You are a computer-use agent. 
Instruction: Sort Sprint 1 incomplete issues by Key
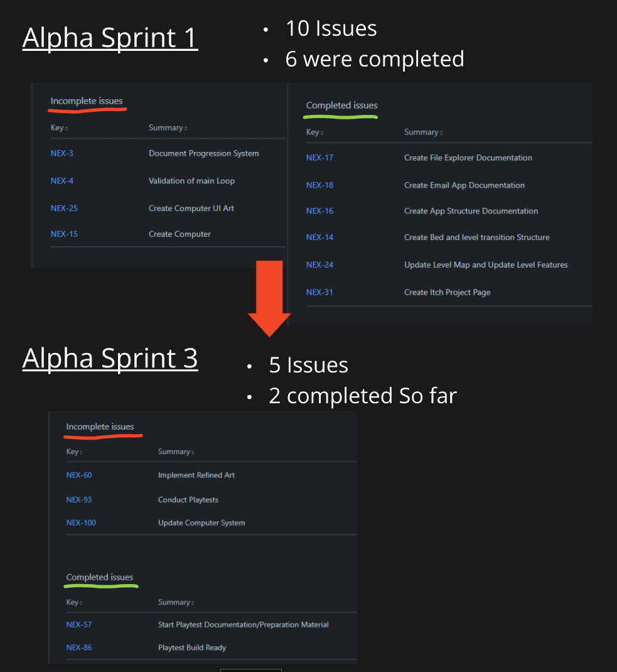[59, 127]
